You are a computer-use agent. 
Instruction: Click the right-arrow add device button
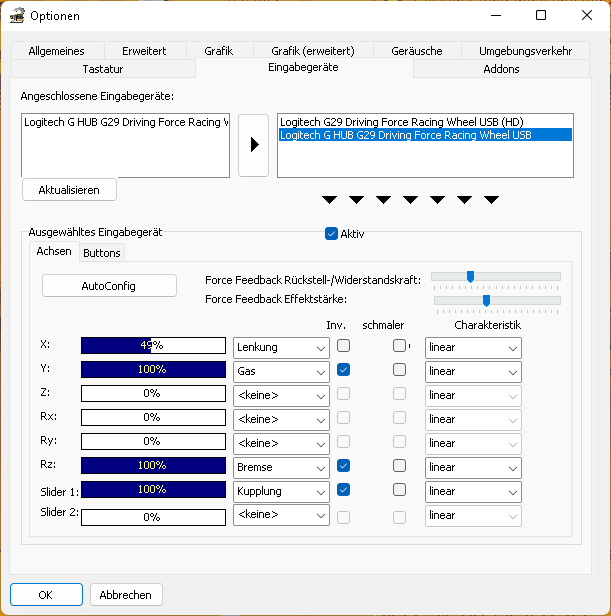pos(253,145)
